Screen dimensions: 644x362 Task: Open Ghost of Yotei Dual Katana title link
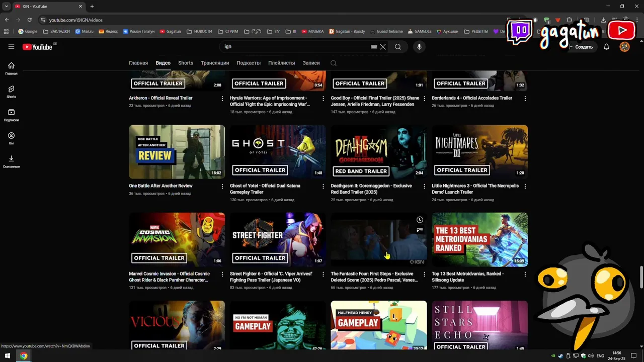[x=265, y=189]
